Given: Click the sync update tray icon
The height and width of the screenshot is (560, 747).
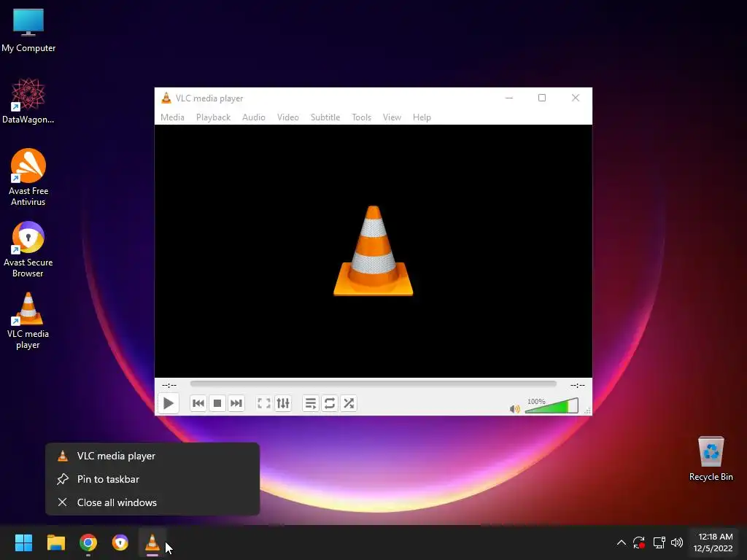Looking at the screenshot, I should tap(639, 542).
